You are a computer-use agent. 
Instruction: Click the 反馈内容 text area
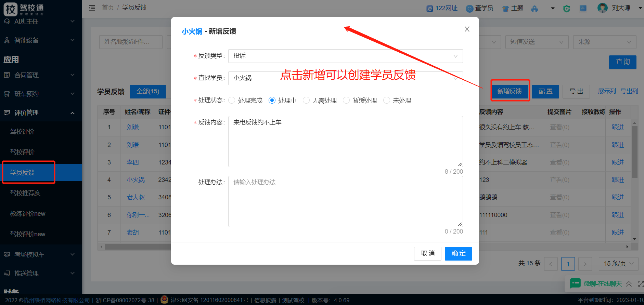pyautogui.click(x=346, y=142)
